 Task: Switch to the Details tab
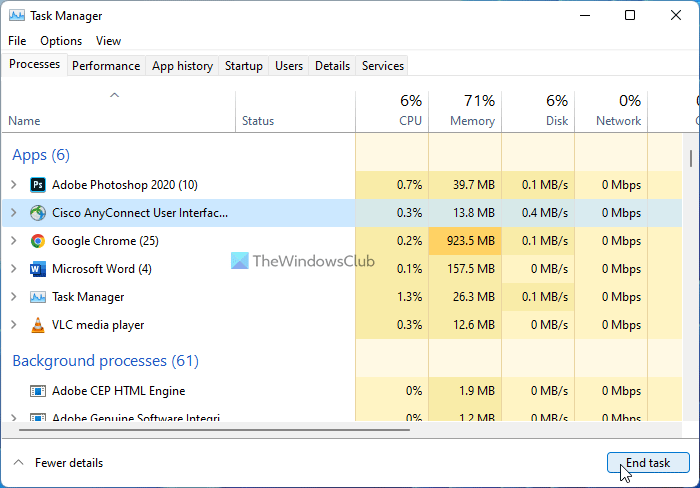(332, 66)
